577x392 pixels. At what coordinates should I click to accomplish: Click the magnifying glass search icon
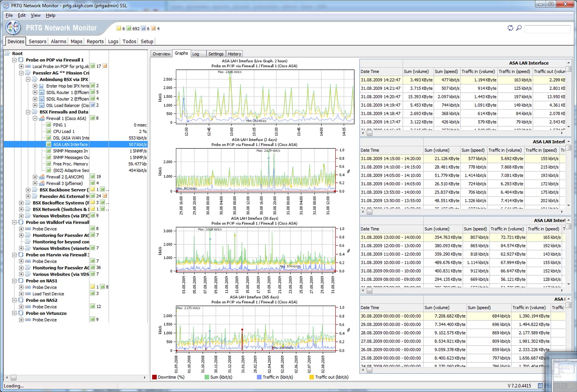point(519,28)
